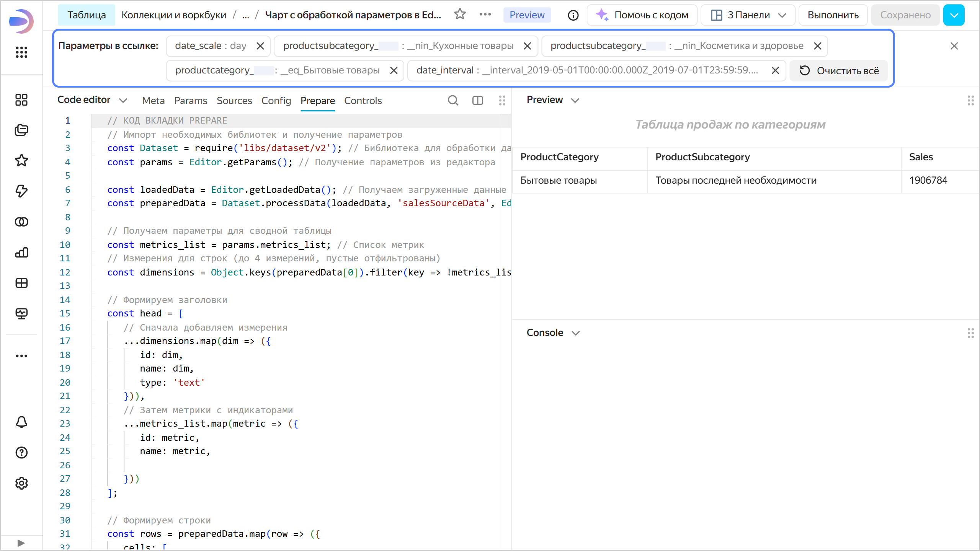This screenshot has width=980, height=551.
Task: Remove the date_scale day parameter chip
Action: tap(260, 46)
